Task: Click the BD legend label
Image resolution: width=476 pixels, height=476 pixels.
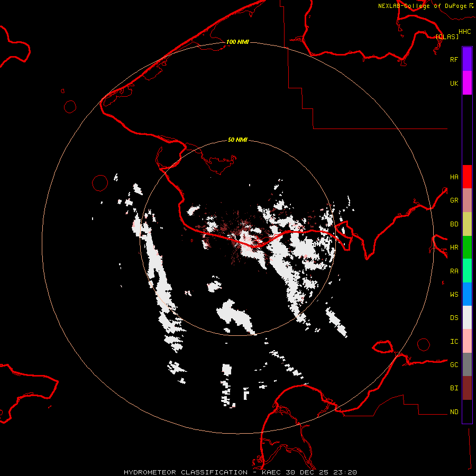Action: point(454,224)
